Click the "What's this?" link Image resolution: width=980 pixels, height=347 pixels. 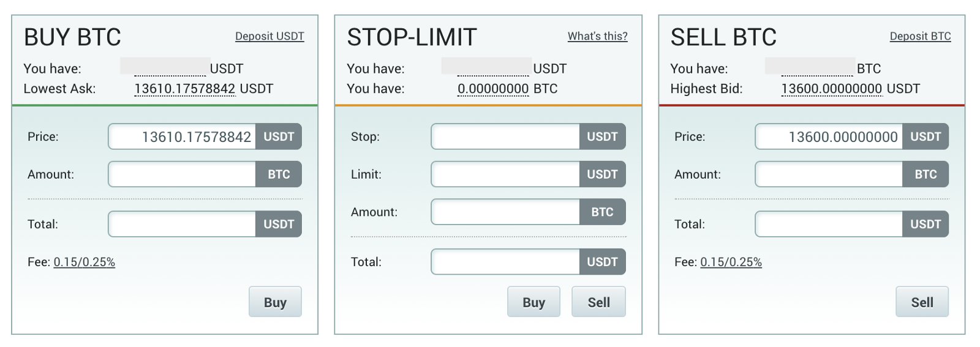pos(597,36)
